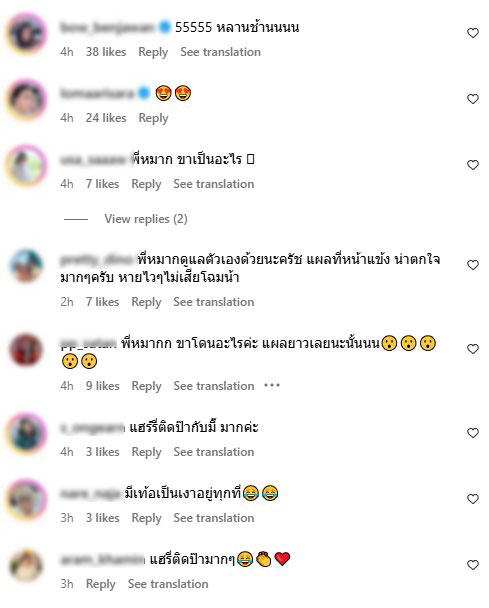This screenshot has height=608, width=489.
Task: Open the 38 likes list
Action: point(106,52)
